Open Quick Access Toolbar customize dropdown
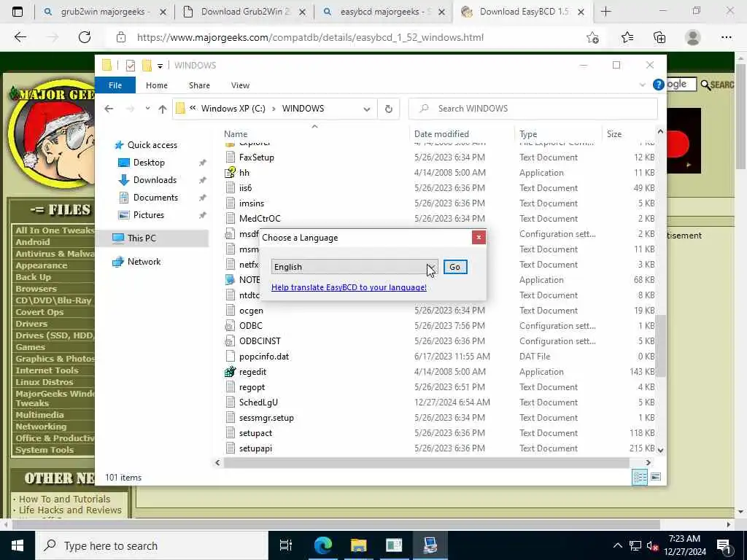 coord(160,66)
